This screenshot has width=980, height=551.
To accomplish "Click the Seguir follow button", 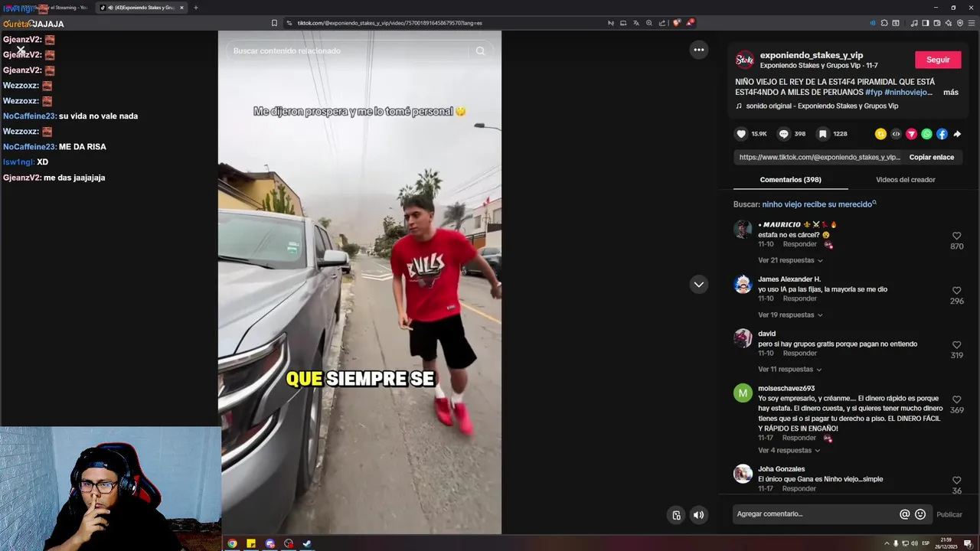I will (938, 60).
